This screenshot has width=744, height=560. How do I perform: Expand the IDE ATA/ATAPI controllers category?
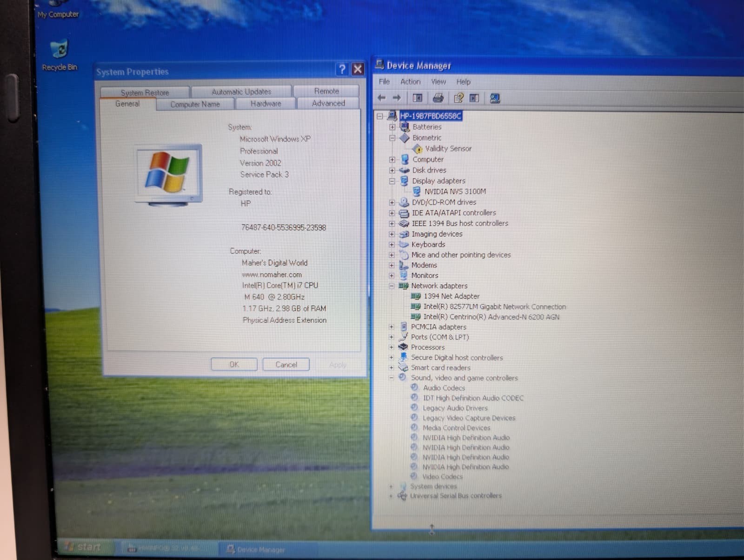(x=392, y=213)
